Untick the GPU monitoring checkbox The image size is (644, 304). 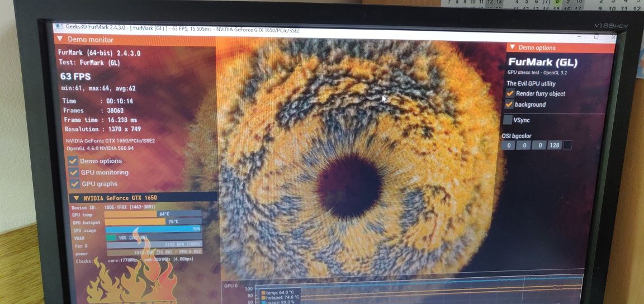pos(74,172)
